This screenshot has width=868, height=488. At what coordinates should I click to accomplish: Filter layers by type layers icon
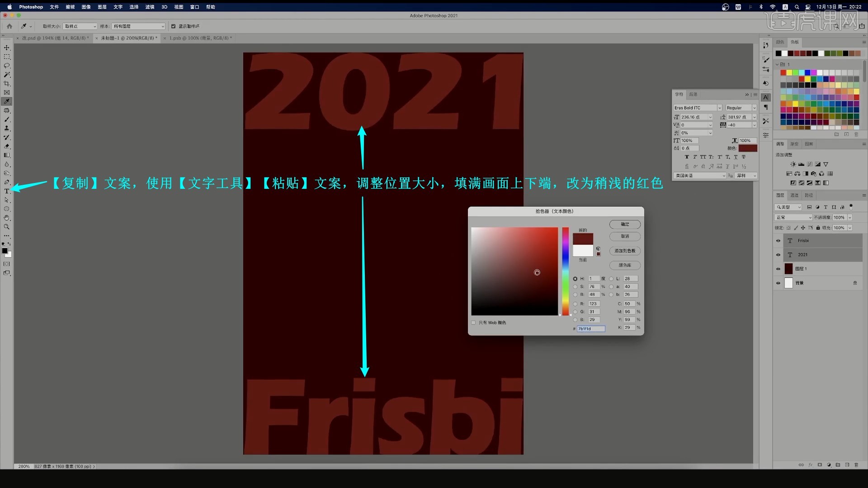(826, 207)
